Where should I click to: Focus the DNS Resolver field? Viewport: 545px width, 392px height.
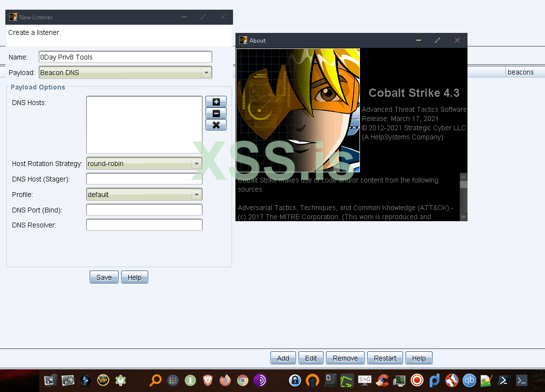pos(144,225)
